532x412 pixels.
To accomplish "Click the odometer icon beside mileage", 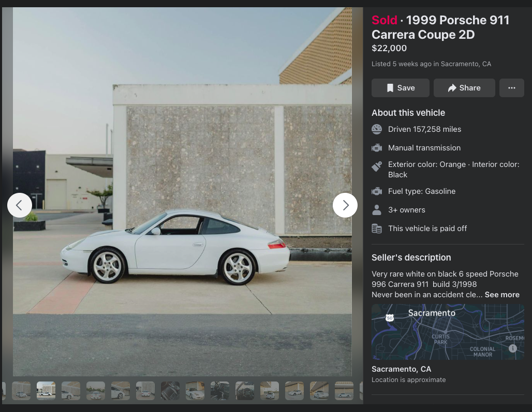I will tap(377, 129).
